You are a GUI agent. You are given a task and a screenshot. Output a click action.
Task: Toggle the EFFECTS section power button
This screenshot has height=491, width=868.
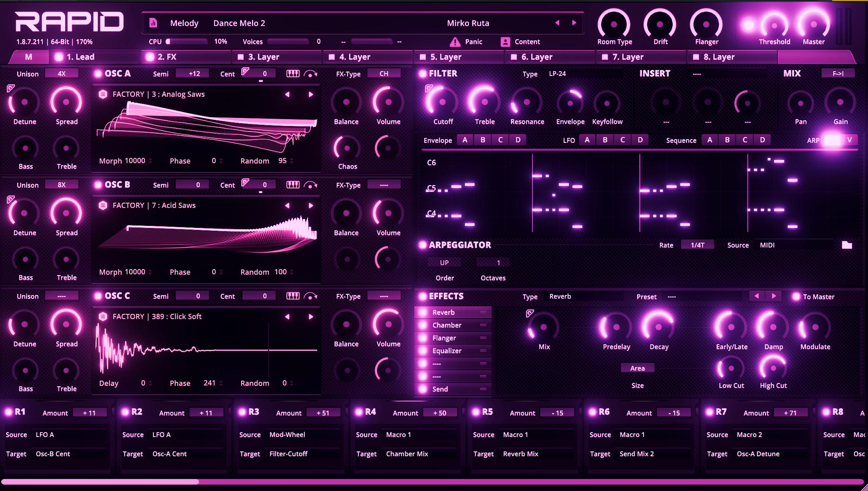[423, 296]
